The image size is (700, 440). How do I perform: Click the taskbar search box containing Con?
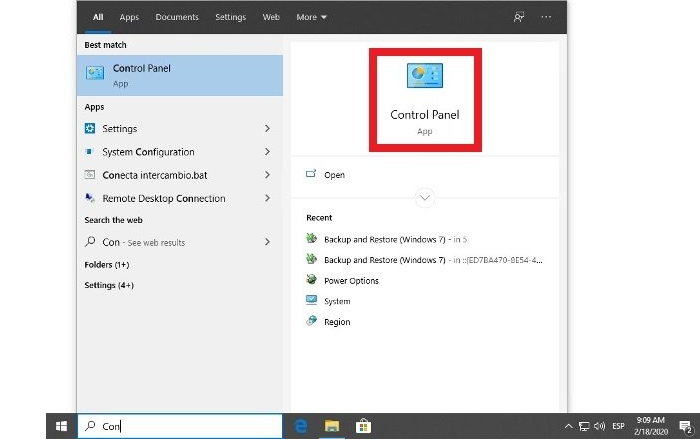[180, 426]
